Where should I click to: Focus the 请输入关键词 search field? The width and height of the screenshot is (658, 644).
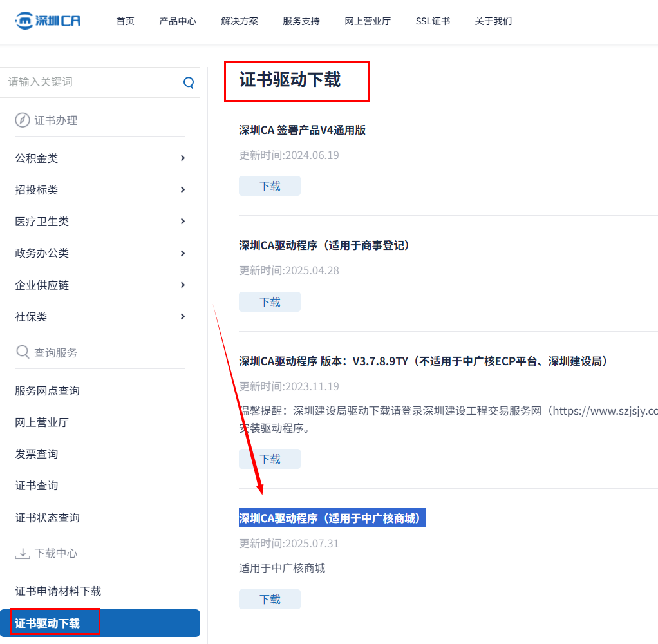[x=90, y=82]
